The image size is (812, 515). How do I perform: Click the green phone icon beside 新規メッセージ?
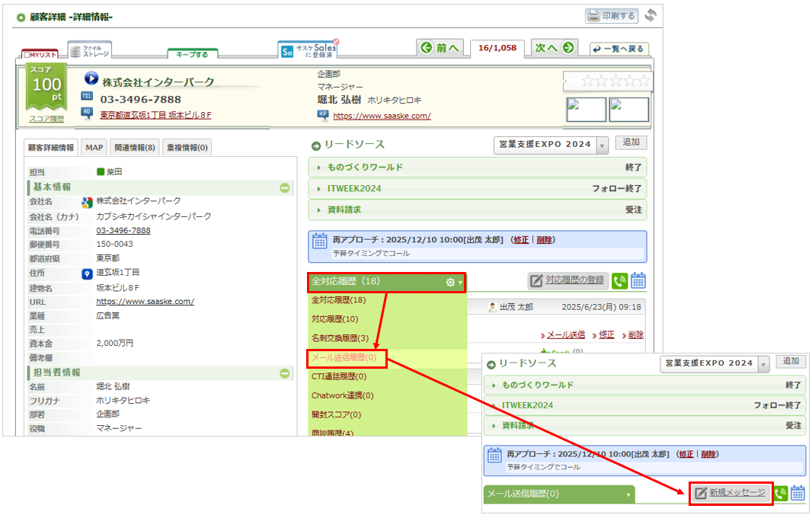pyautogui.click(x=781, y=493)
